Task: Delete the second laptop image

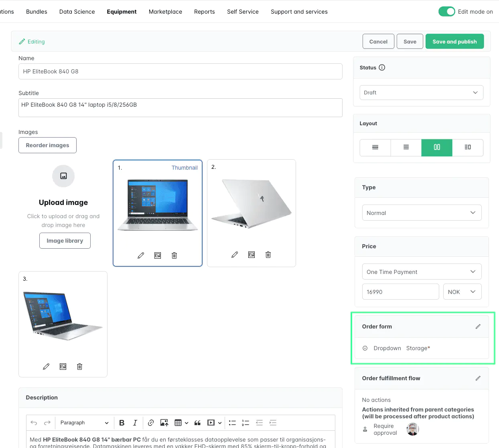Action: [268, 254]
